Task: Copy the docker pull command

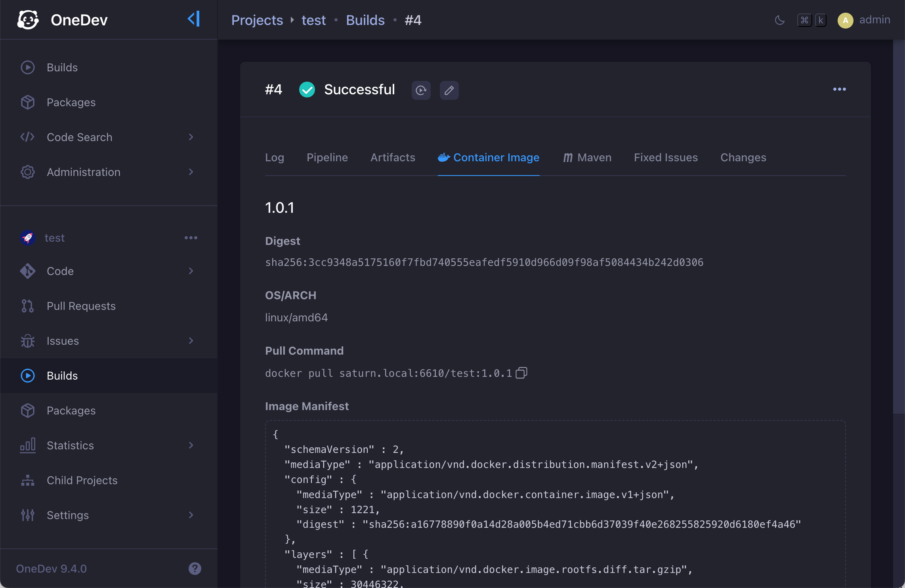Action: tap(521, 373)
